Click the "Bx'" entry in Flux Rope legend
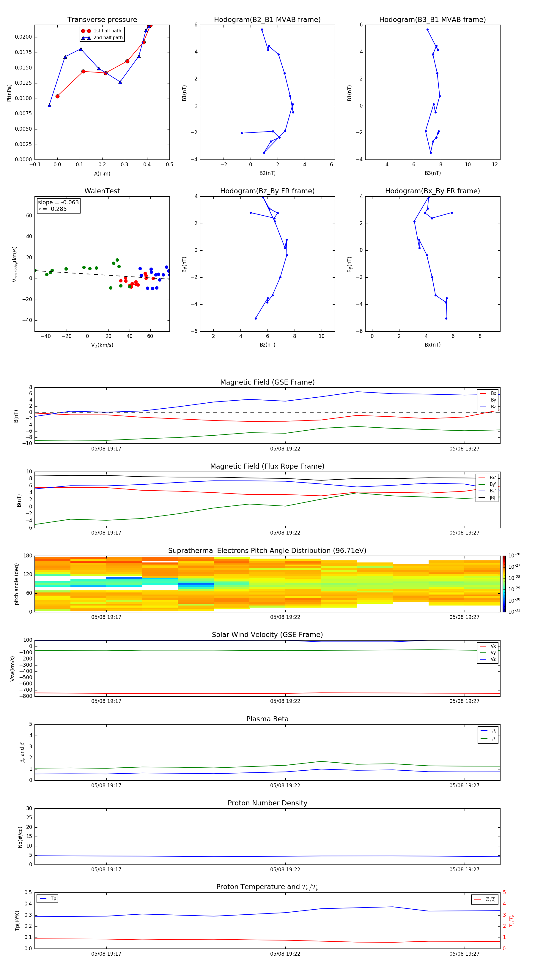Screen dimensions: 535x980 coord(487,478)
